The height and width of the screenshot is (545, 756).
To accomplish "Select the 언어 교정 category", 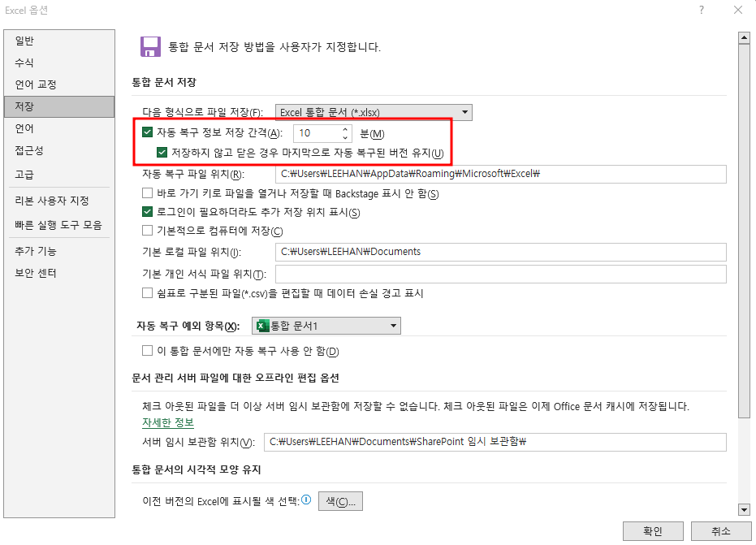I will (x=59, y=84).
